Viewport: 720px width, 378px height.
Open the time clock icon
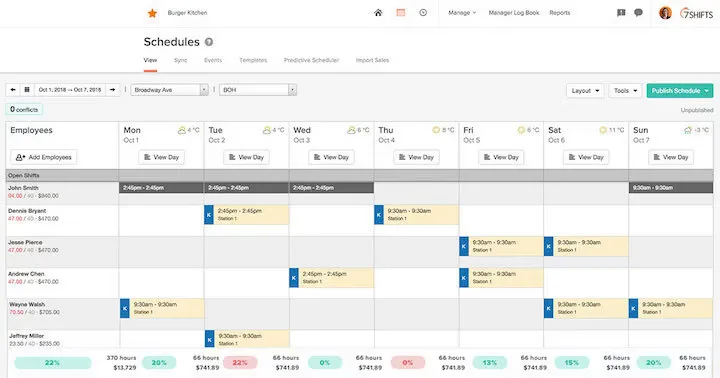click(x=423, y=13)
